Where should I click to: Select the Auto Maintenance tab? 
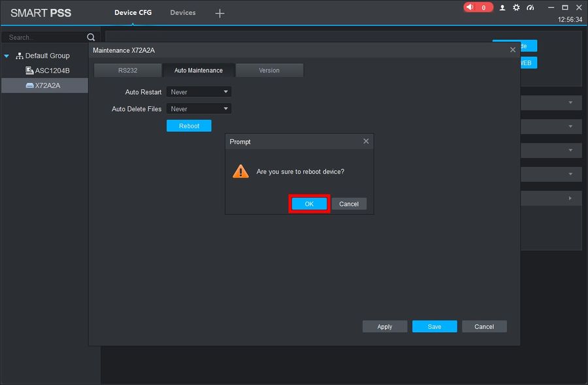(x=199, y=70)
